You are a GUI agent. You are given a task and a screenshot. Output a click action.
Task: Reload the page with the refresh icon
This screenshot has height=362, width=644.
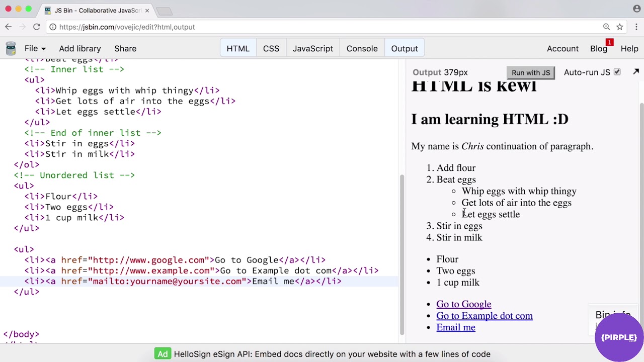[37, 27]
